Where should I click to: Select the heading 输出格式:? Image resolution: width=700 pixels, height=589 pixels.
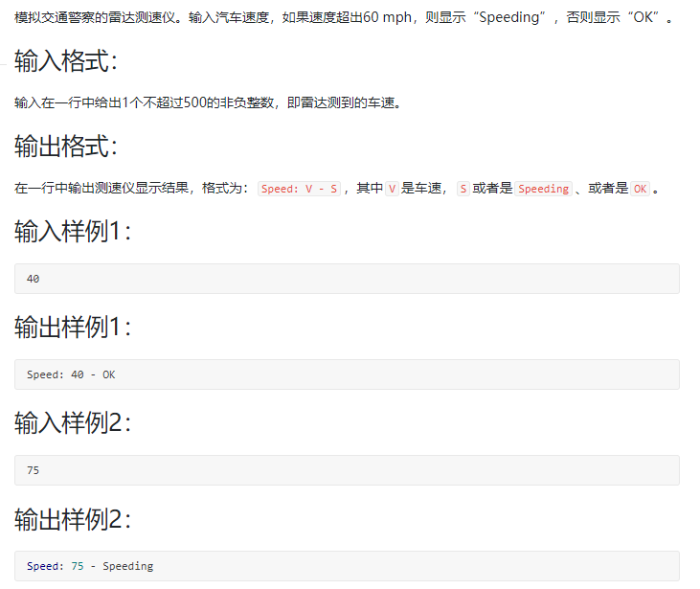point(66,146)
